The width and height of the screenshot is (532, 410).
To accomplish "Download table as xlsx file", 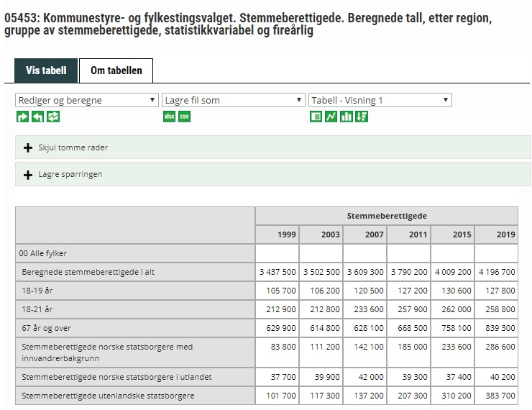I will click(x=169, y=117).
